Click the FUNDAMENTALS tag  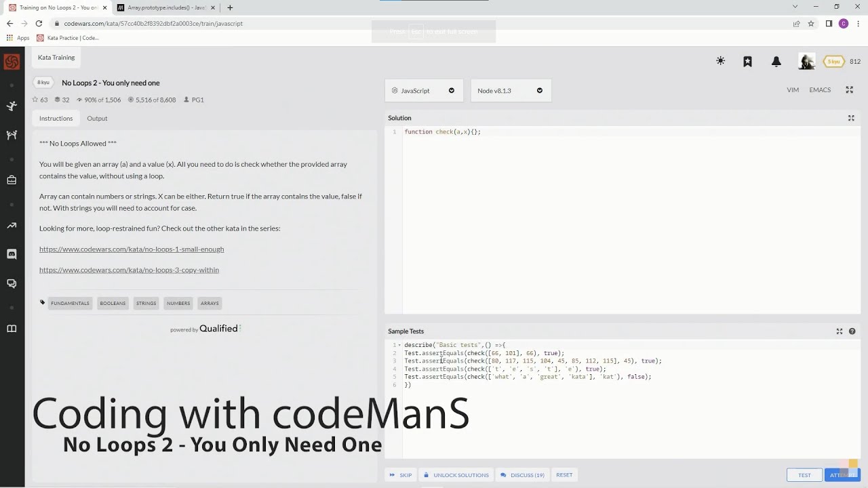pyautogui.click(x=70, y=303)
